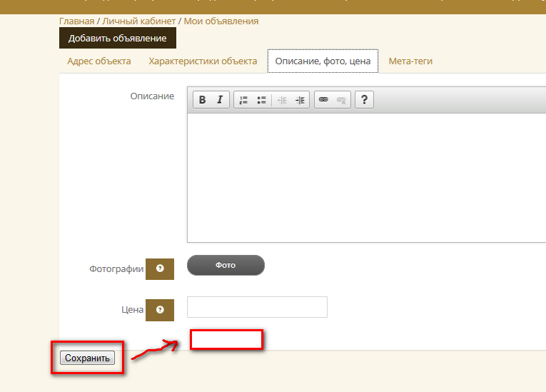The height and width of the screenshot is (392, 546).
Task: Go to the Мета-теги tab
Action: 410,61
